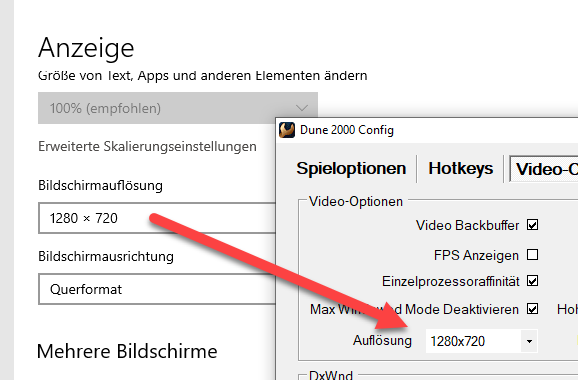
Task: Select the Video-Optionen tab
Action: (x=544, y=169)
